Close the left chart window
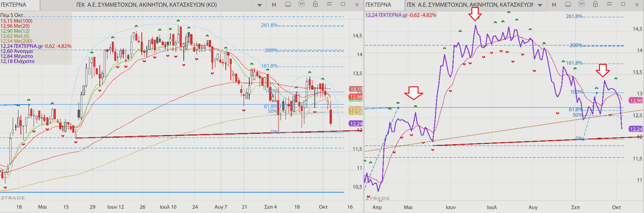This screenshot has width=644, height=213. click(x=357, y=5)
